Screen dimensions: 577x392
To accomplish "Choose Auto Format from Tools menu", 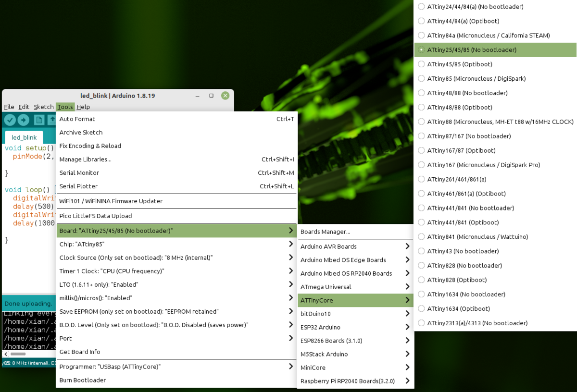I will [176, 119].
